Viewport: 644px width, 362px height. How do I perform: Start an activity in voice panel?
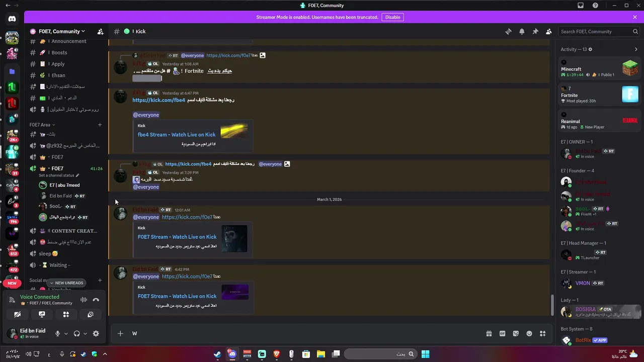(x=66, y=314)
